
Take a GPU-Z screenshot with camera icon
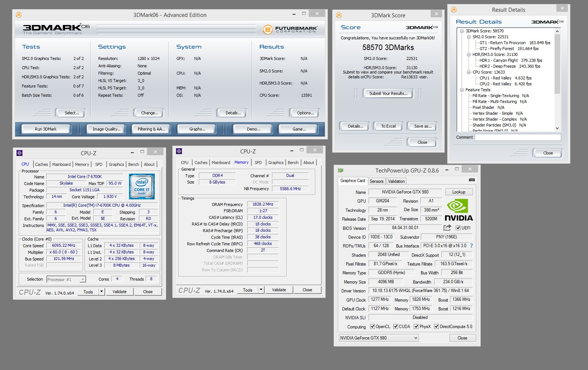pyautogui.click(x=472, y=180)
